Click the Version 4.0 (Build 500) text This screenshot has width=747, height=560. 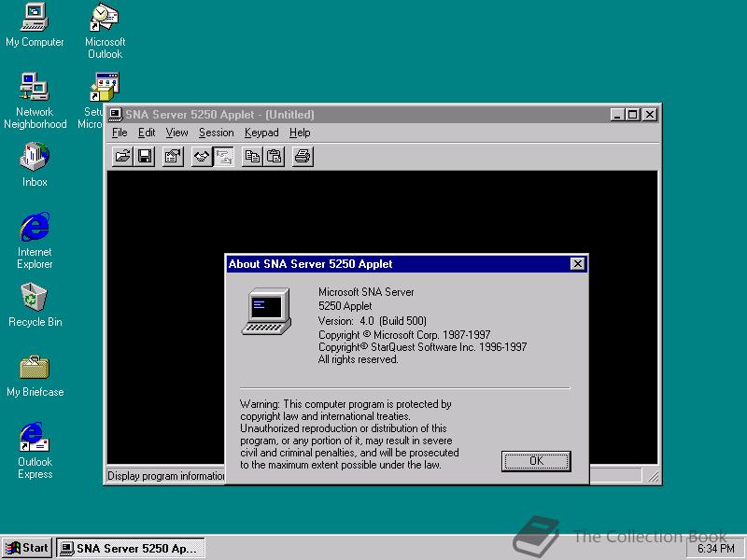click(x=372, y=320)
